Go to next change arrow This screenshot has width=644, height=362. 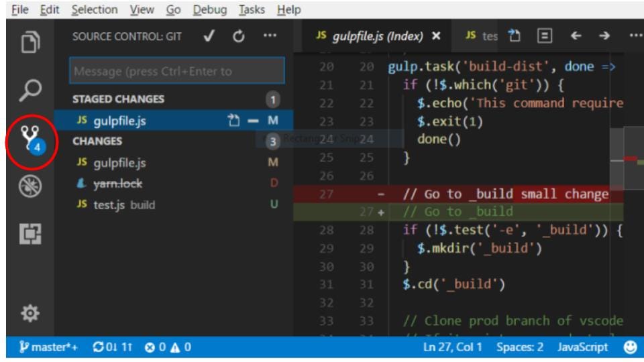click(x=604, y=36)
